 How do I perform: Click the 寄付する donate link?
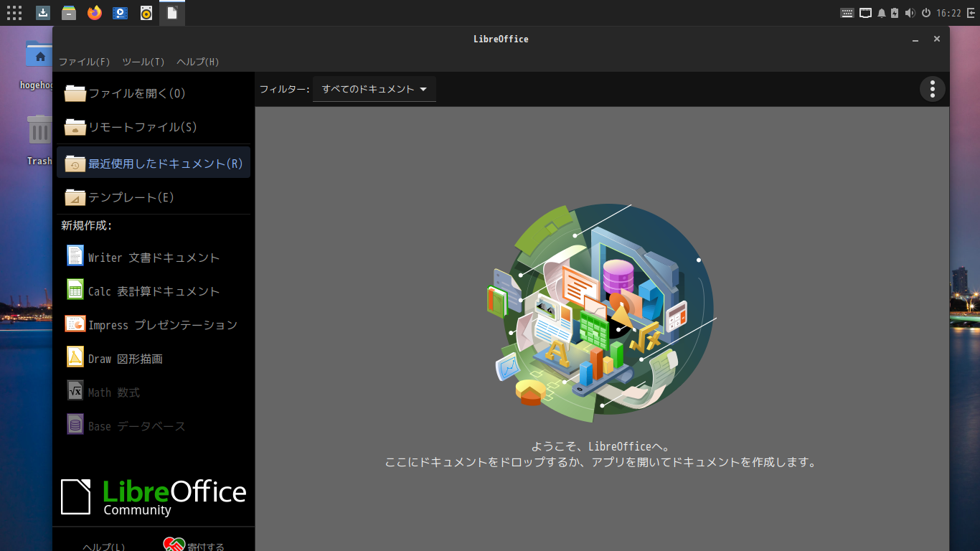pyautogui.click(x=204, y=545)
